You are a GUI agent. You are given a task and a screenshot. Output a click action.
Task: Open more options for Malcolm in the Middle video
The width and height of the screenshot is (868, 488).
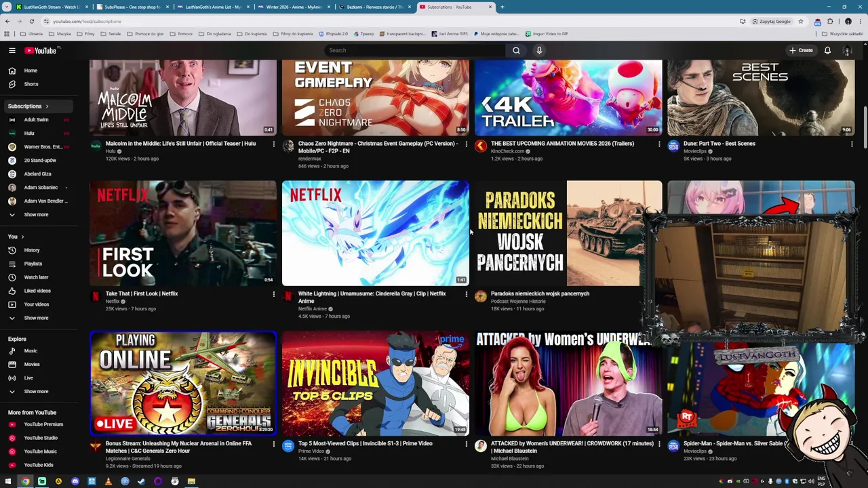273,144
